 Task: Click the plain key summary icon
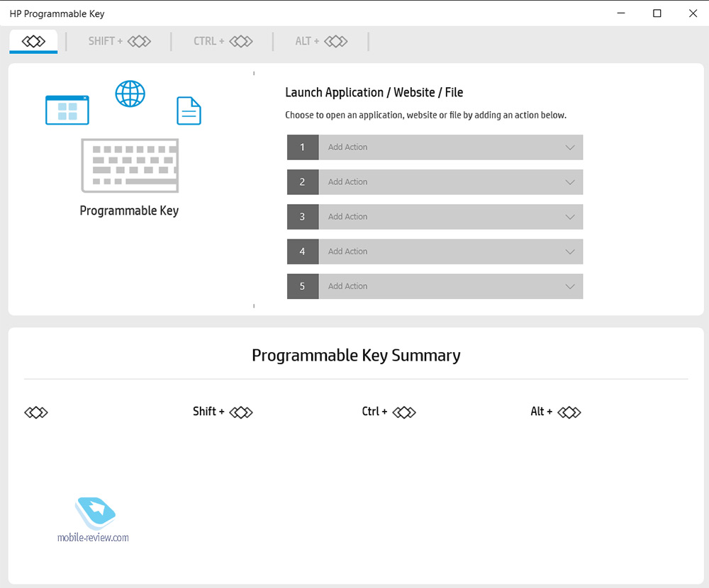[x=36, y=412]
